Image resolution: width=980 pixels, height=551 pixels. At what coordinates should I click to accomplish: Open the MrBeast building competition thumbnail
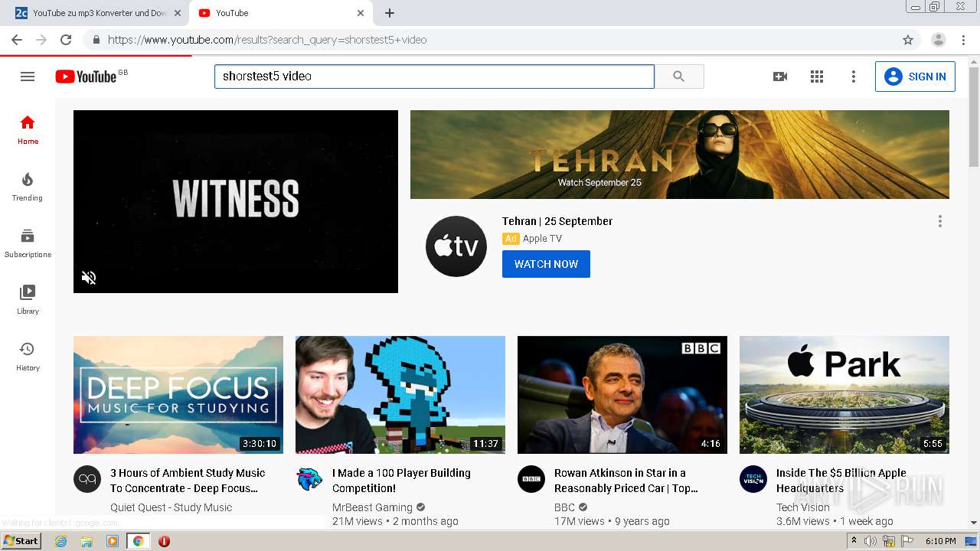(x=400, y=395)
